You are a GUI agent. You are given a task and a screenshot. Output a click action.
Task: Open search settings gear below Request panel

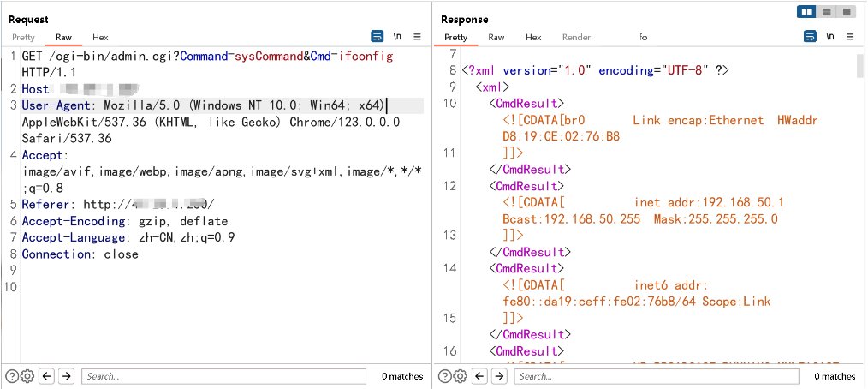(x=27, y=377)
